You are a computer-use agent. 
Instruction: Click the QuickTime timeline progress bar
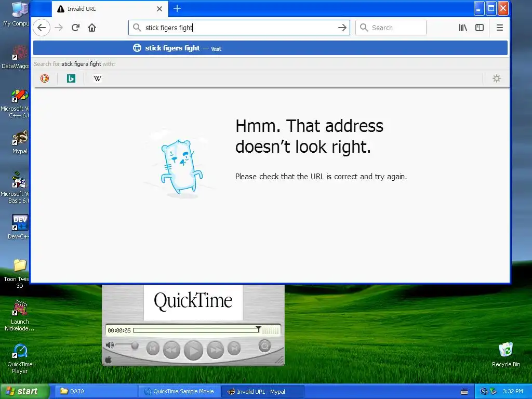(x=197, y=330)
